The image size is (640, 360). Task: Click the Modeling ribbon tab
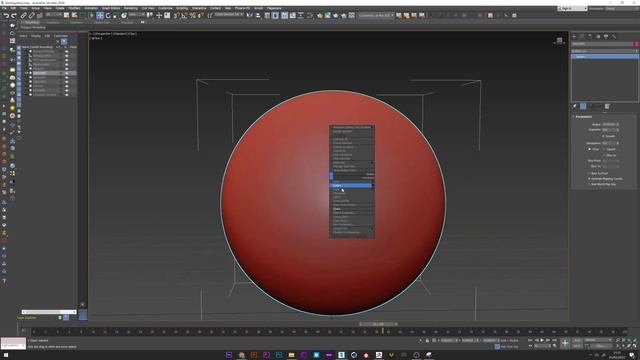pos(32,22)
